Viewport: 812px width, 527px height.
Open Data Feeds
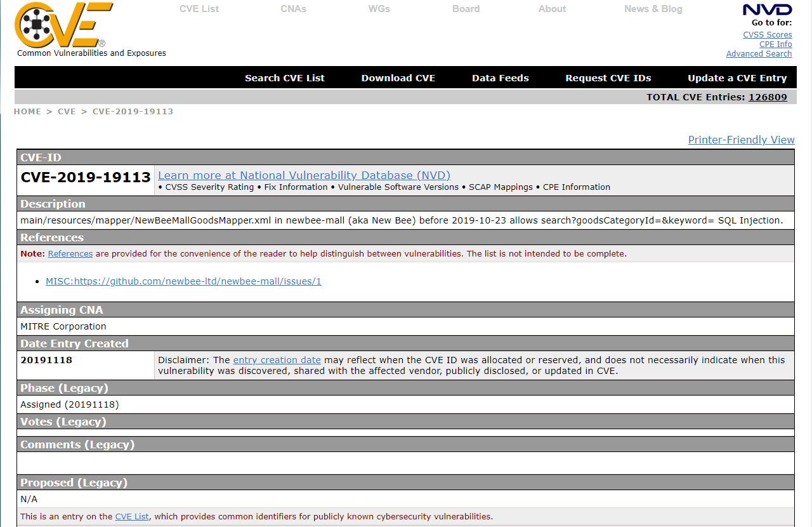tap(501, 78)
